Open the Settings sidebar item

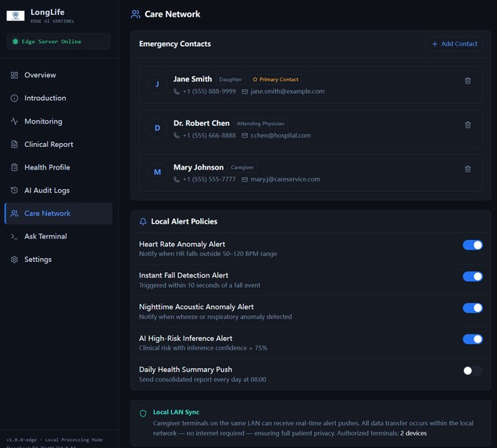point(59,260)
